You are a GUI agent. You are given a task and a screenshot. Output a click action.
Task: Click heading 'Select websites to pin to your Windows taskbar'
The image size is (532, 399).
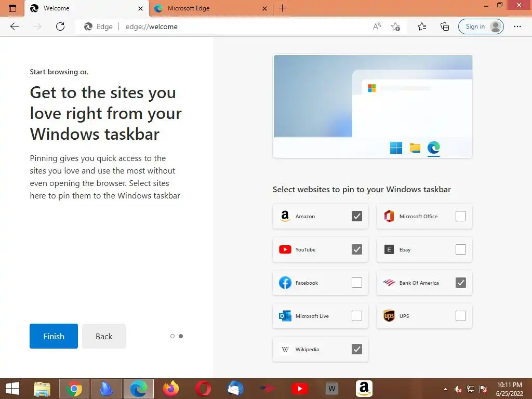point(362,189)
